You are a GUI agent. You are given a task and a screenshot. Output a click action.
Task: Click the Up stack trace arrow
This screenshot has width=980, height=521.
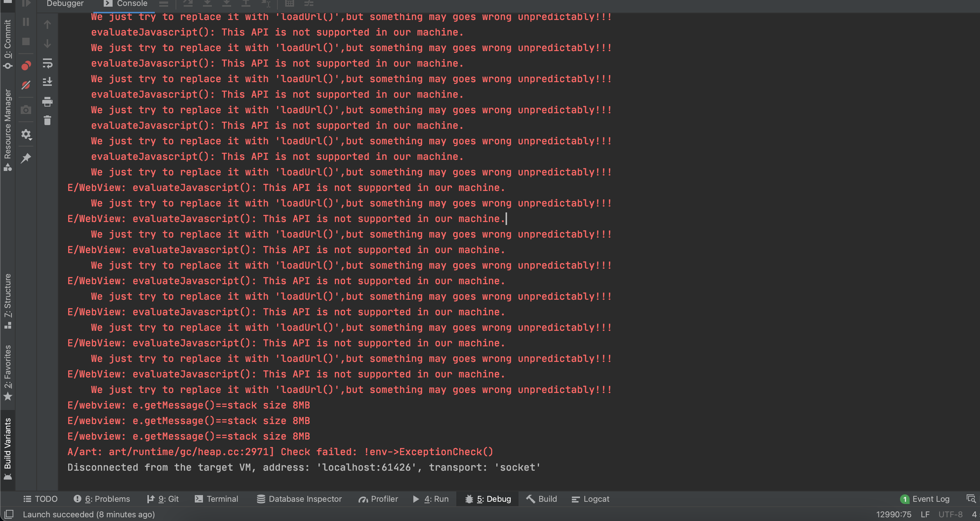(47, 25)
